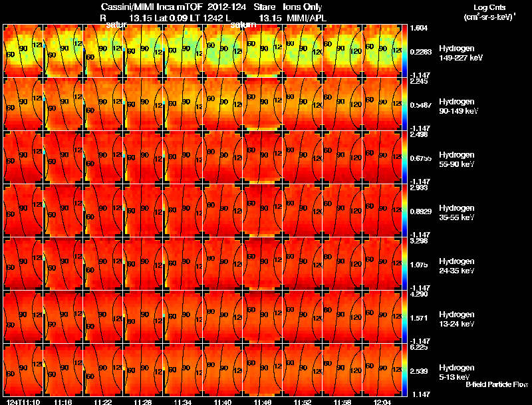The height and width of the screenshot is (405, 532).
Task: Click the '4.290' color scale value
Action: click(x=419, y=294)
